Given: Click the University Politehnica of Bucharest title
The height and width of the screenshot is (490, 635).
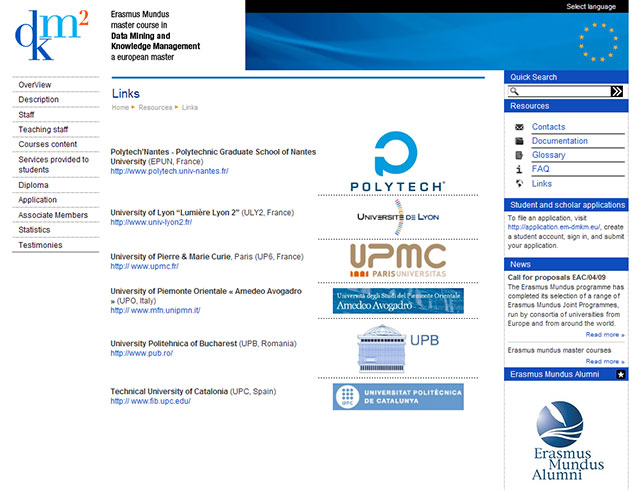Looking at the screenshot, I should (x=174, y=344).
